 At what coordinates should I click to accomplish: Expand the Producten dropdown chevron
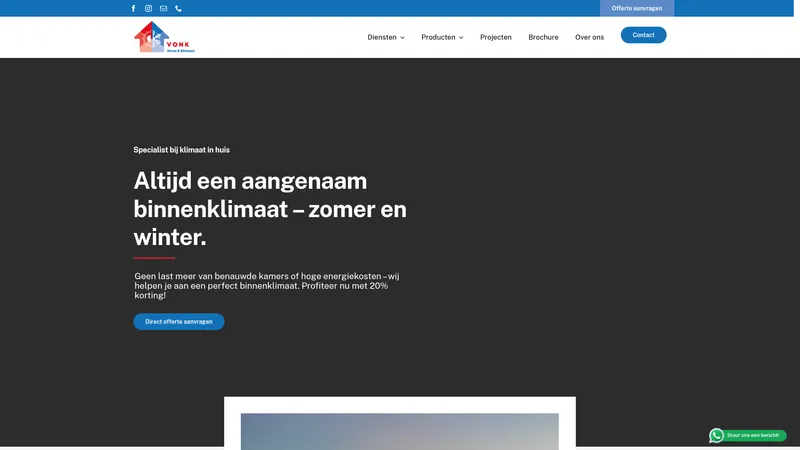(x=461, y=38)
